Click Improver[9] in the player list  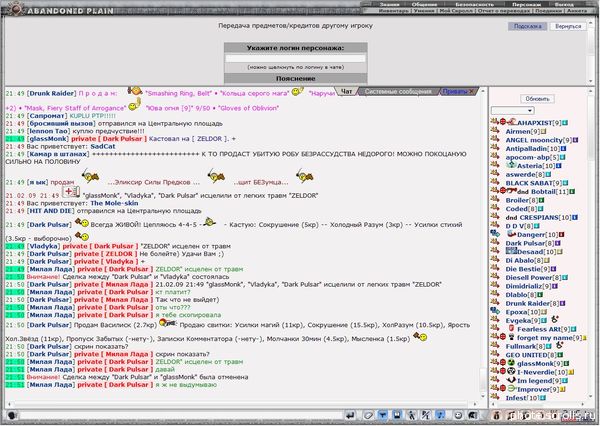pyautogui.click(x=538, y=389)
